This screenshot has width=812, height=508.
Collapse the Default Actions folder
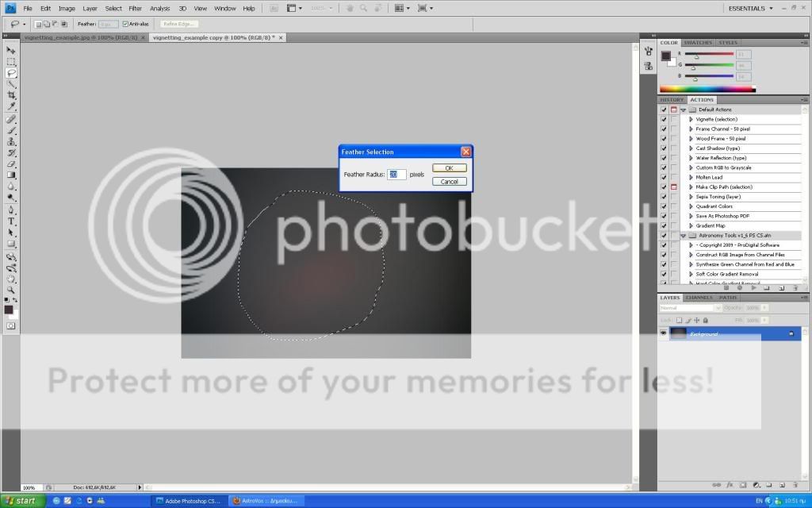coord(683,110)
